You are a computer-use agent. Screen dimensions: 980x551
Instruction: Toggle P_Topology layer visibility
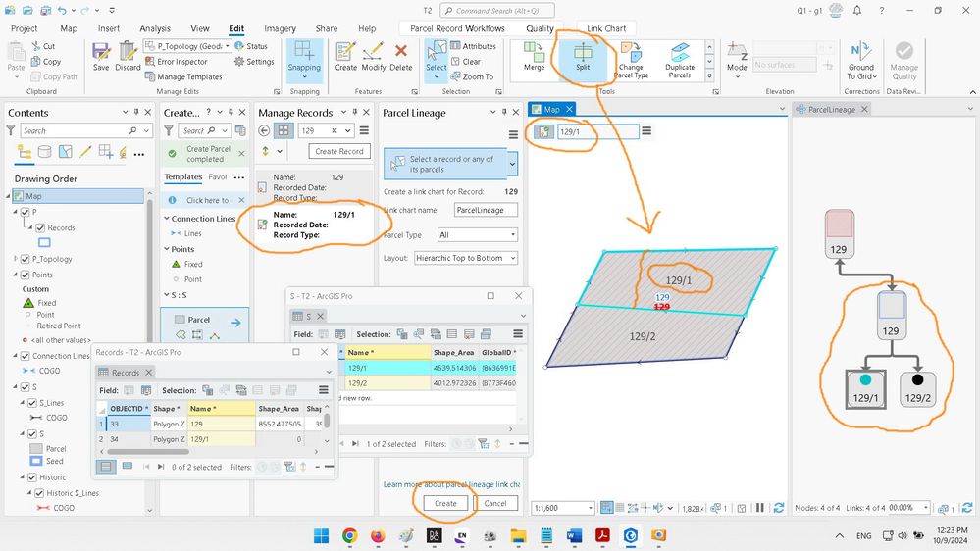[x=25, y=259]
